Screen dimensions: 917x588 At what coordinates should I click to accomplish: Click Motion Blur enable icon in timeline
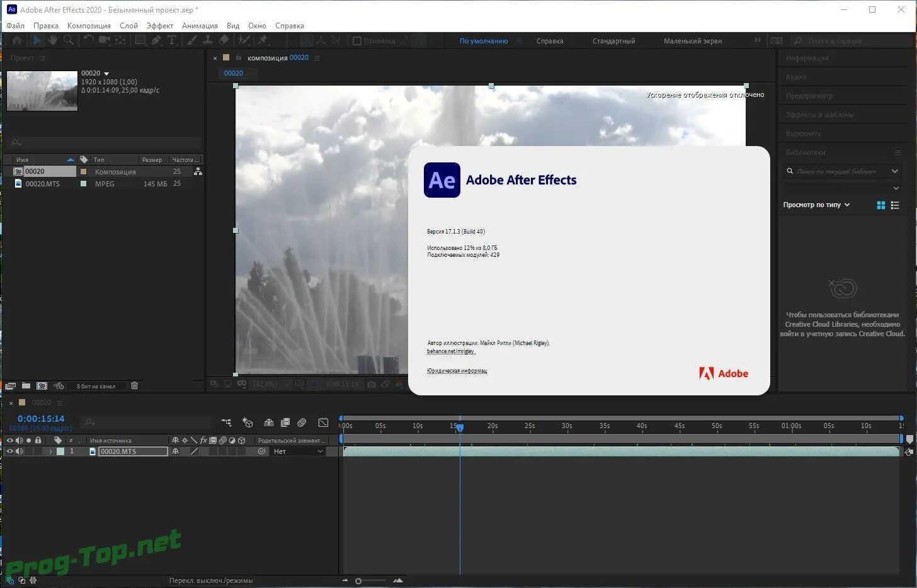point(302,422)
